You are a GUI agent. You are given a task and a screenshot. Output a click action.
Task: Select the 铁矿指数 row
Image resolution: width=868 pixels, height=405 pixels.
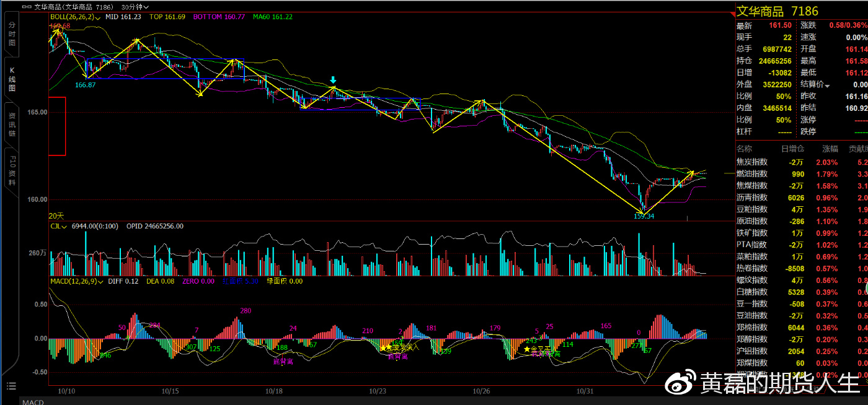800,233
